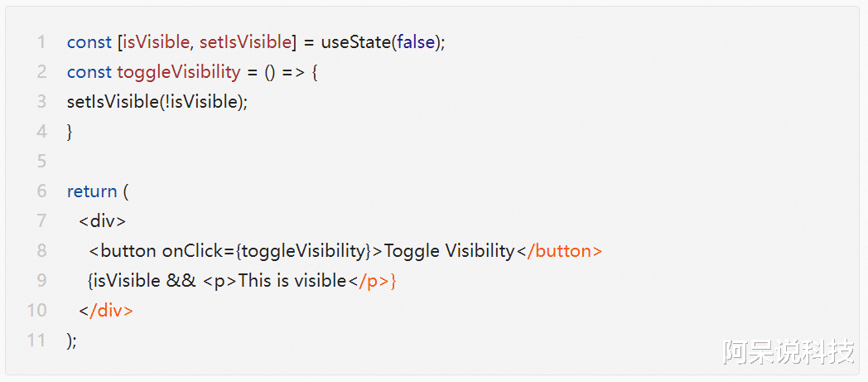Click line number 5 in gutter
Image resolution: width=868 pixels, height=382 pixels.
coord(41,162)
